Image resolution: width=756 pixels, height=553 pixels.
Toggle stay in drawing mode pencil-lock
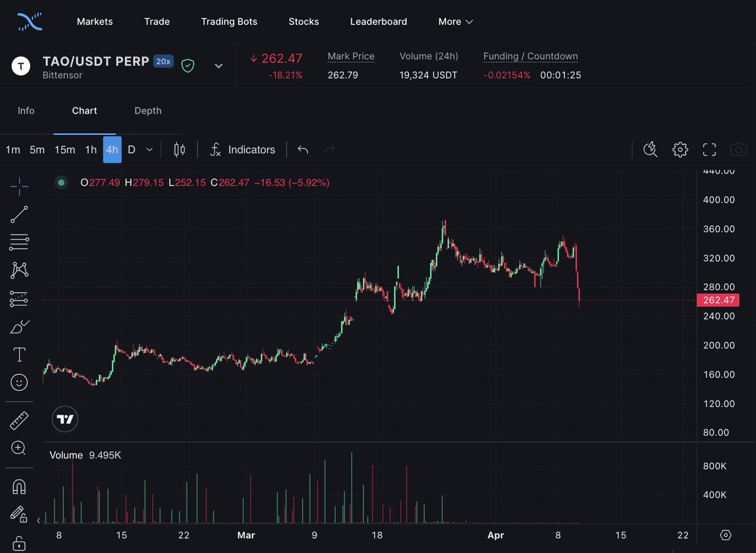pos(20,515)
